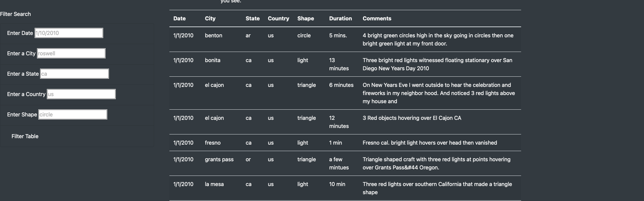Click the City column header
The image size is (644, 201).
tap(210, 18)
